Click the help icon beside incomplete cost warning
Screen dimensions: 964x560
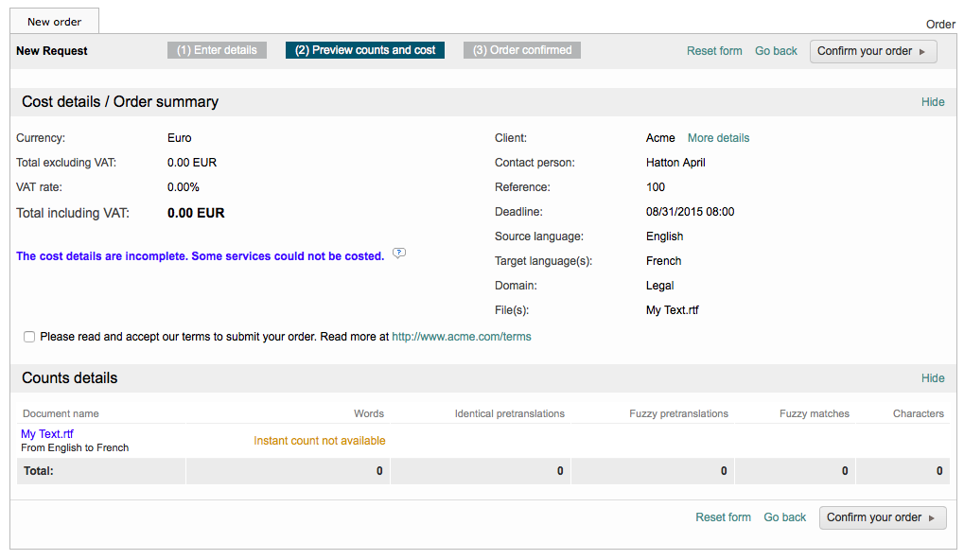click(399, 254)
